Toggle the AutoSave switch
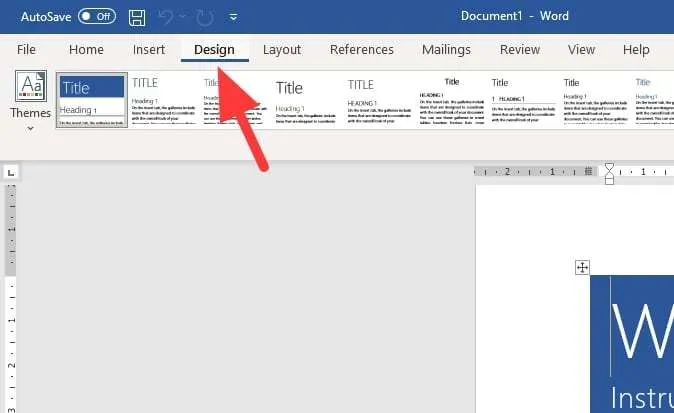The height and width of the screenshot is (413, 674). pyautogui.click(x=97, y=16)
